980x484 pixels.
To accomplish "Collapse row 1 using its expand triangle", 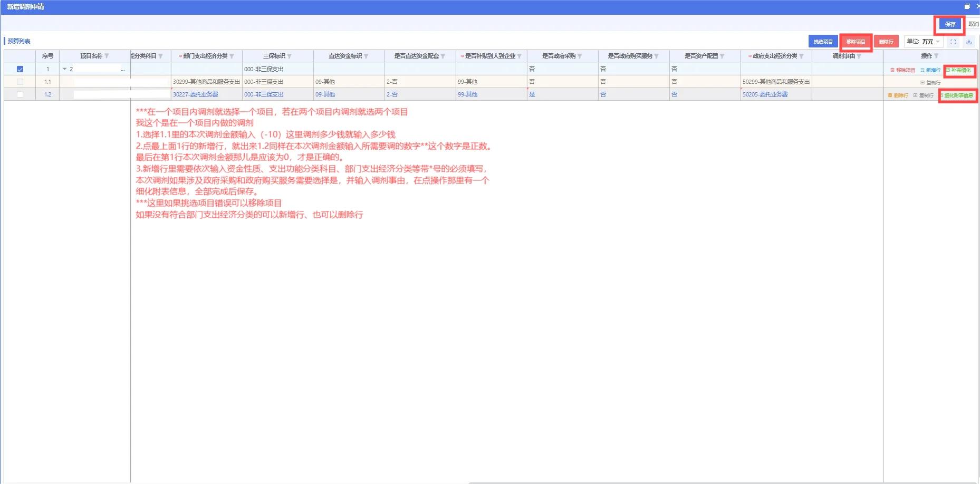I will pyautogui.click(x=64, y=69).
